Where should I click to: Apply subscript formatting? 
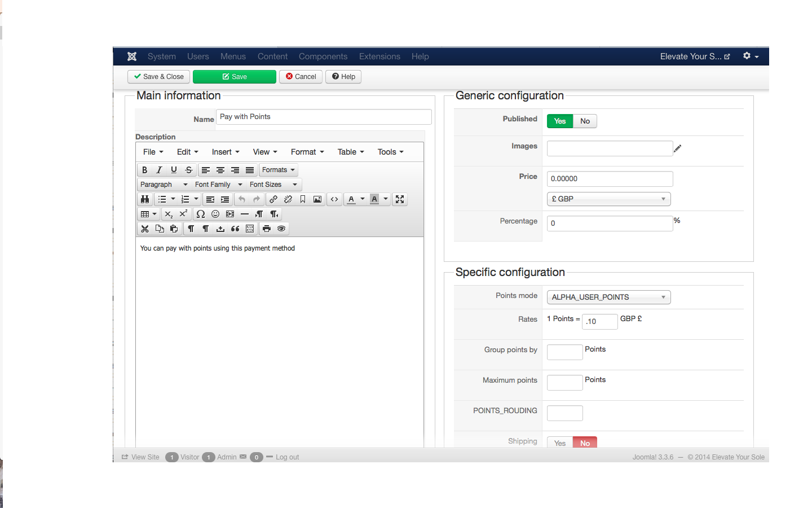(169, 214)
